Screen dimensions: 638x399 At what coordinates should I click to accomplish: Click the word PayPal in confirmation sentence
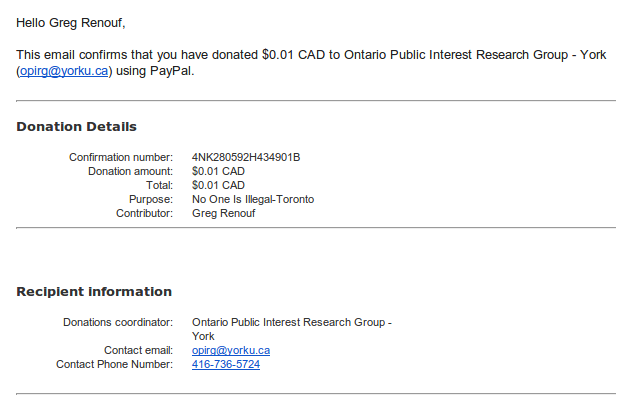click(x=170, y=71)
